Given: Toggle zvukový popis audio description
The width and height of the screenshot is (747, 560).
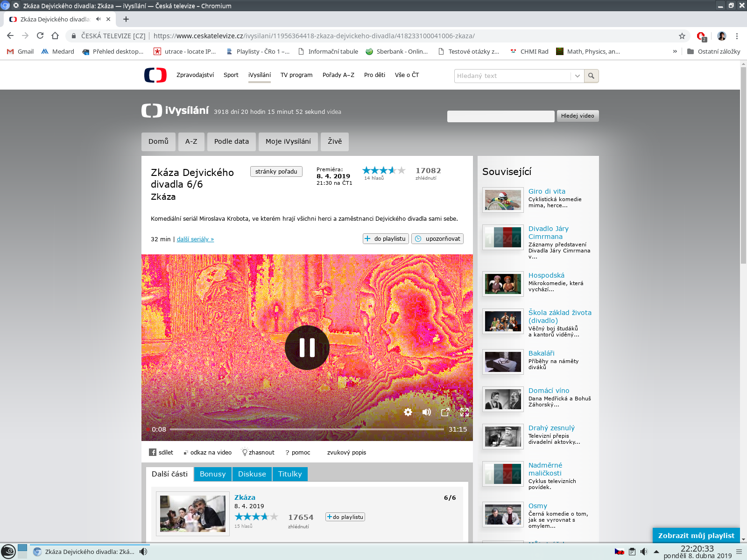Looking at the screenshot, I should click(x=346, y=452).
